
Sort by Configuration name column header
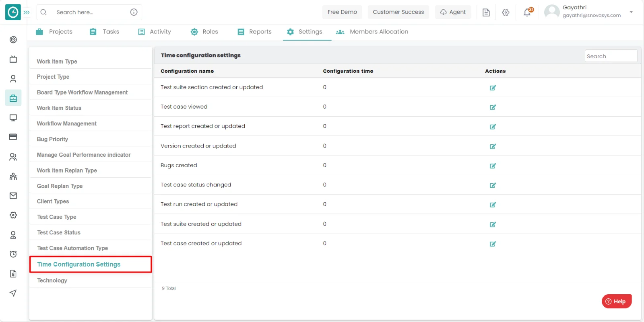click(x=187, y=71)
